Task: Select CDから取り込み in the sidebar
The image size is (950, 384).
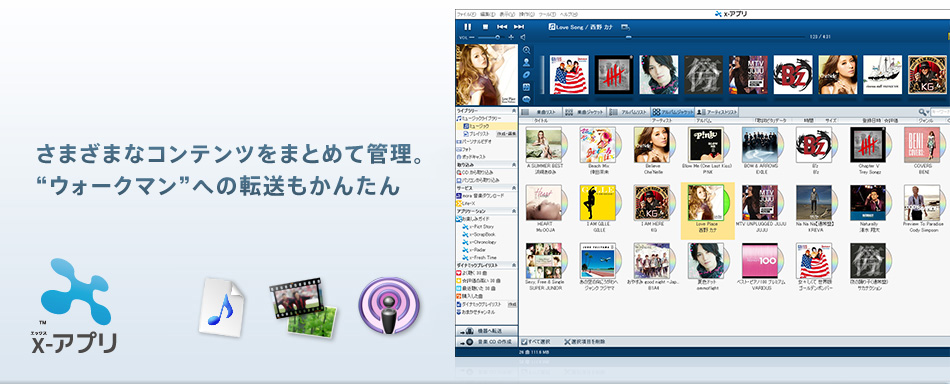Action: tap(474, 172)
